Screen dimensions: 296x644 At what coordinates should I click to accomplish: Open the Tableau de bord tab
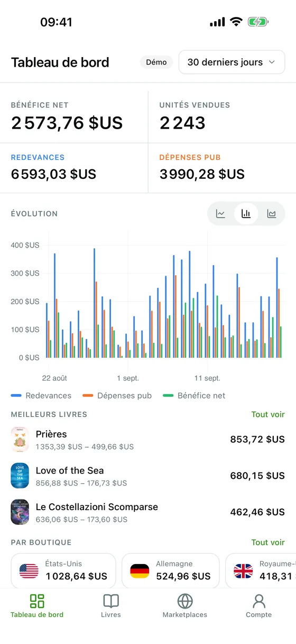point(37,606)
